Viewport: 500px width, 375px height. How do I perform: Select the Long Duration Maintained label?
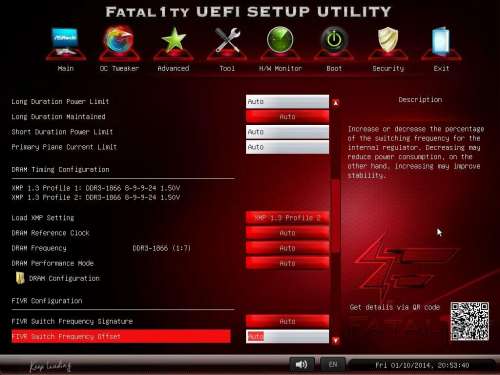click(58, 117)
